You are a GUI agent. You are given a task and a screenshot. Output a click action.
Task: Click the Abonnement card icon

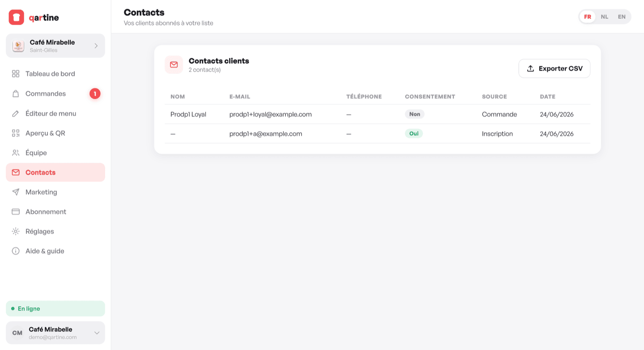(16, 212)
